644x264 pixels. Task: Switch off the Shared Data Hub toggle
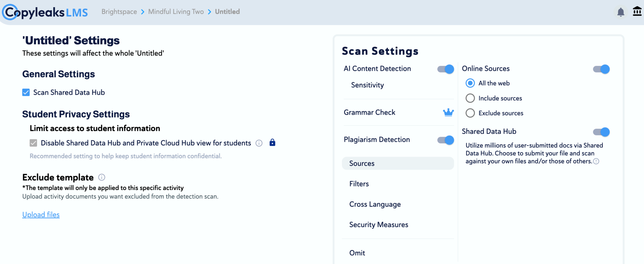(x=601, y=132)
